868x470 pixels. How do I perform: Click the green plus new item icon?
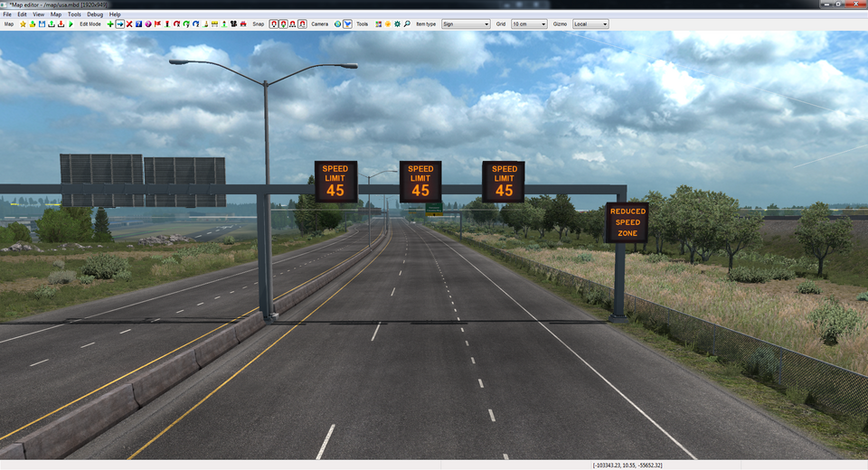click(110, 24)
